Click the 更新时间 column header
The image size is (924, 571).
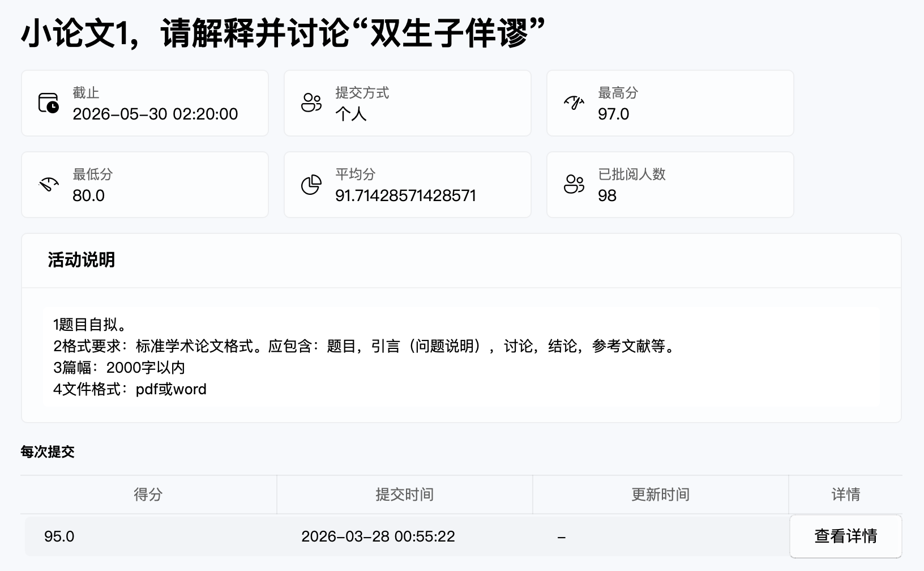(660, 495)
